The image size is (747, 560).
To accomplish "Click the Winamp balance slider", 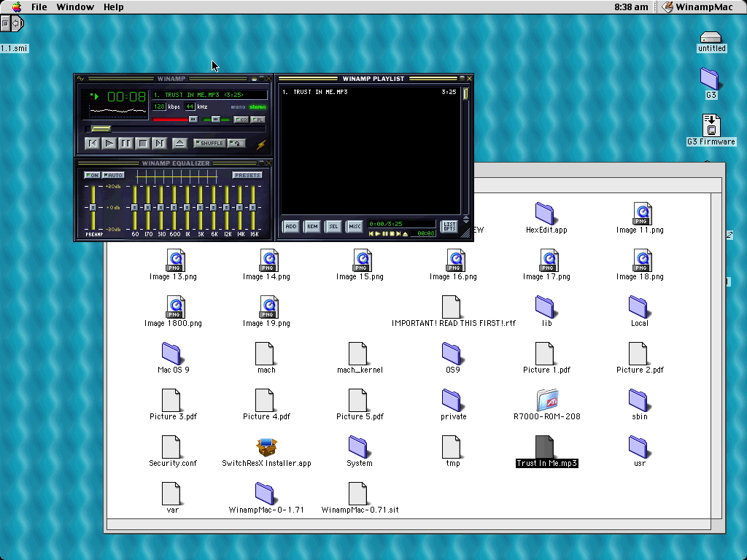I will (216, 119).
